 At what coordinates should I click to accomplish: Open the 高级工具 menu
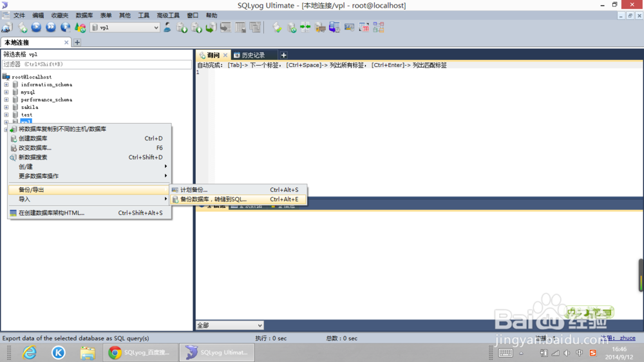tap(168, 15)
